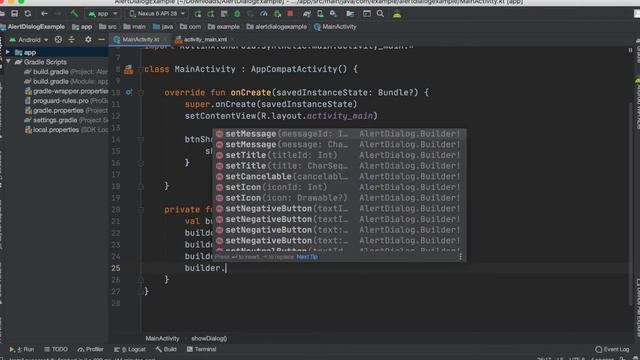Click the MainActivity breadcrumb at the top
The image size is (640, 360).
(x=335, y=27)
